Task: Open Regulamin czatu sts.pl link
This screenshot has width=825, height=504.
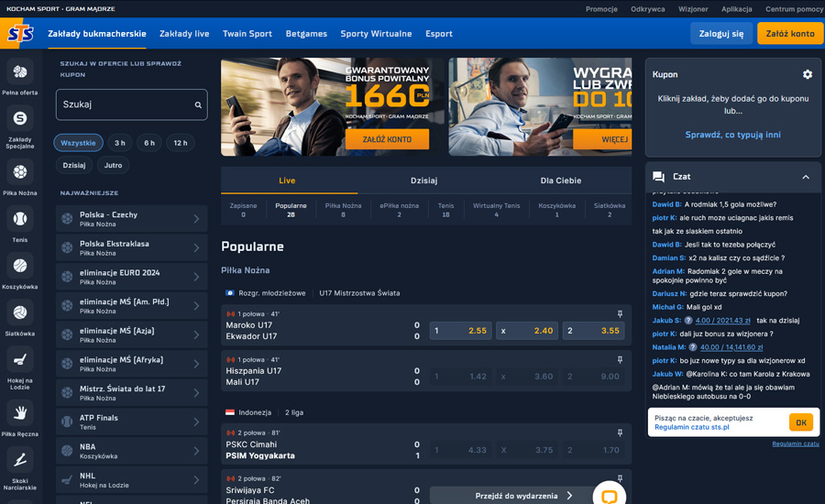Action: [692, 427]
